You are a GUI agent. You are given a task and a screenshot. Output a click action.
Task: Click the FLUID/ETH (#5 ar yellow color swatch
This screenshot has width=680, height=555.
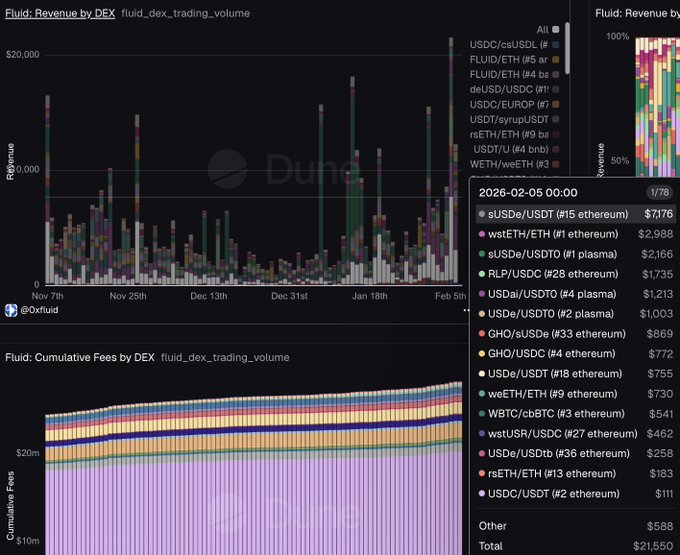[556, 59]
